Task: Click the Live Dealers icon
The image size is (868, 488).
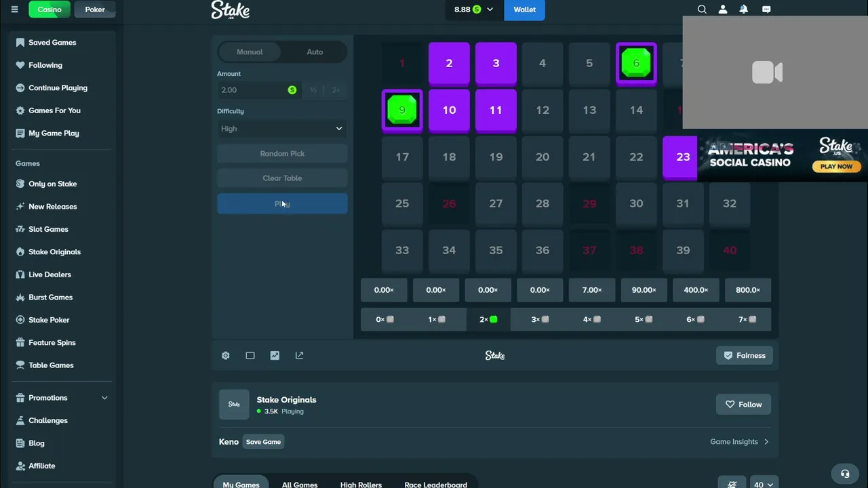Action: pyautogui.click(x=20, y=274)
